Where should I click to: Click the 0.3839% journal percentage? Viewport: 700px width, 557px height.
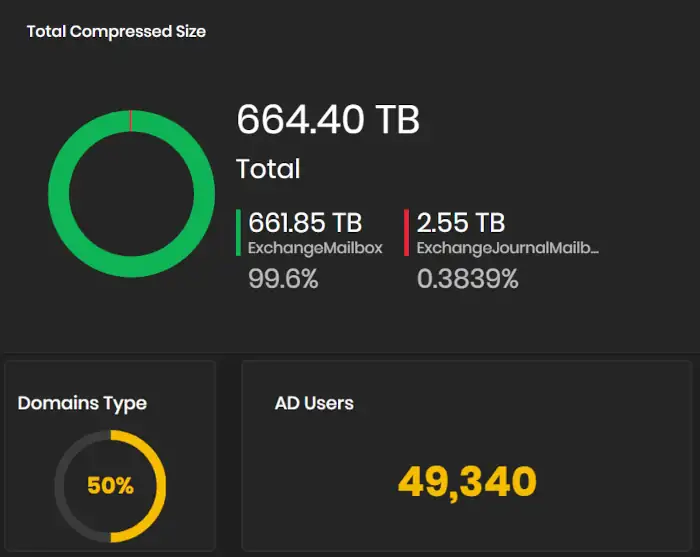click(x=468, y=279)
